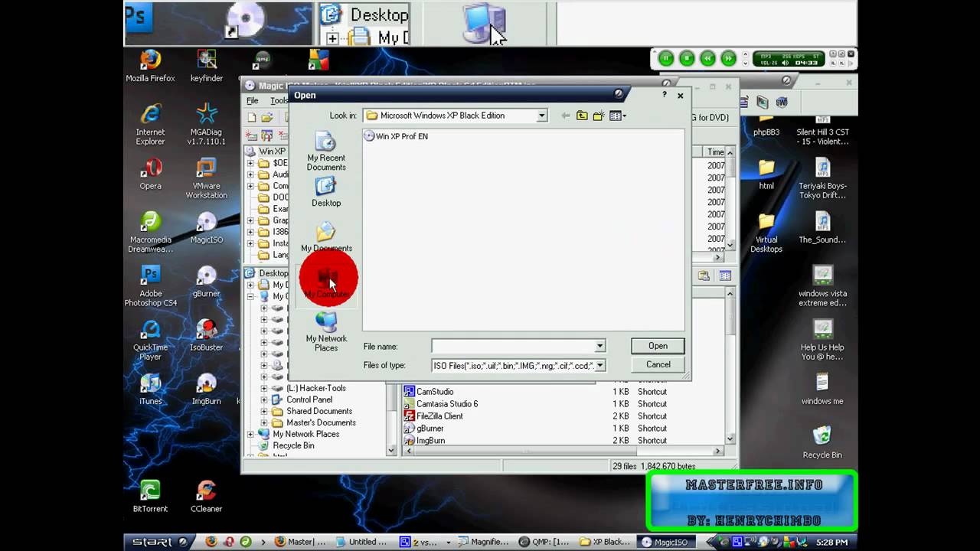Viewport: 980px width, 551px height.
Task: Skip to next track in media player
Action: (728, 58)
